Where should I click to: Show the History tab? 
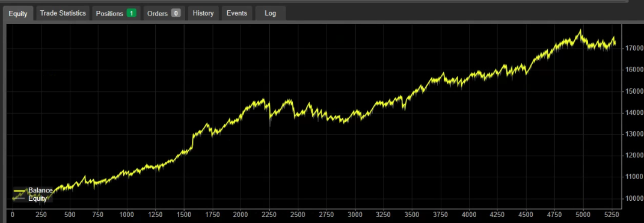(x=203, y=13)
